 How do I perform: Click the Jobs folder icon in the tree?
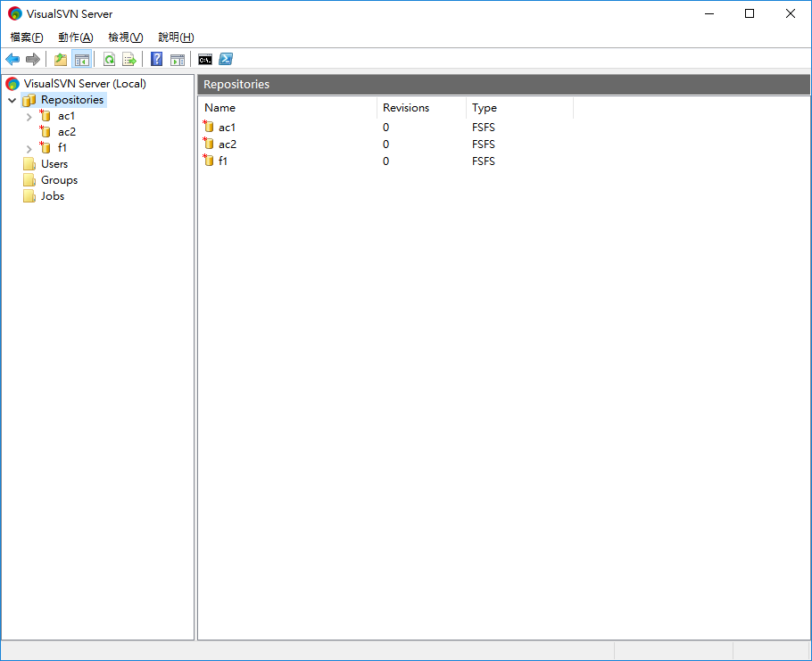[29, 196]
